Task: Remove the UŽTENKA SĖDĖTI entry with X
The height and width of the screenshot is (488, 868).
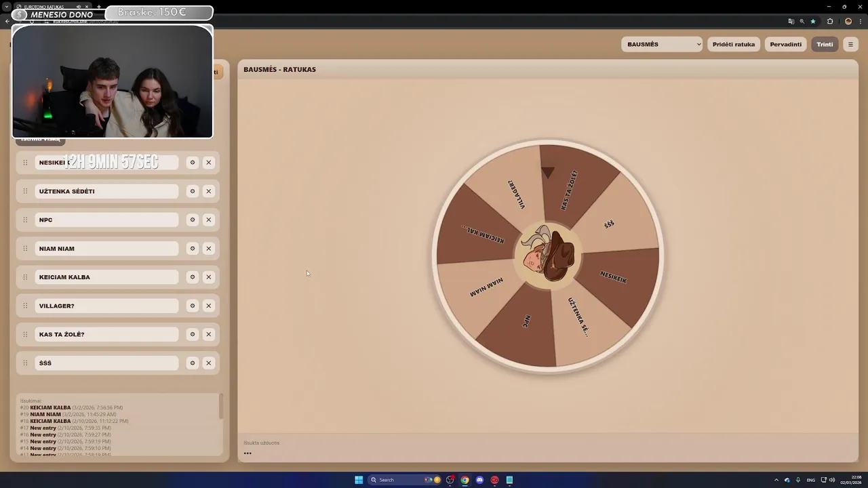Action: [x=209, y=191]
